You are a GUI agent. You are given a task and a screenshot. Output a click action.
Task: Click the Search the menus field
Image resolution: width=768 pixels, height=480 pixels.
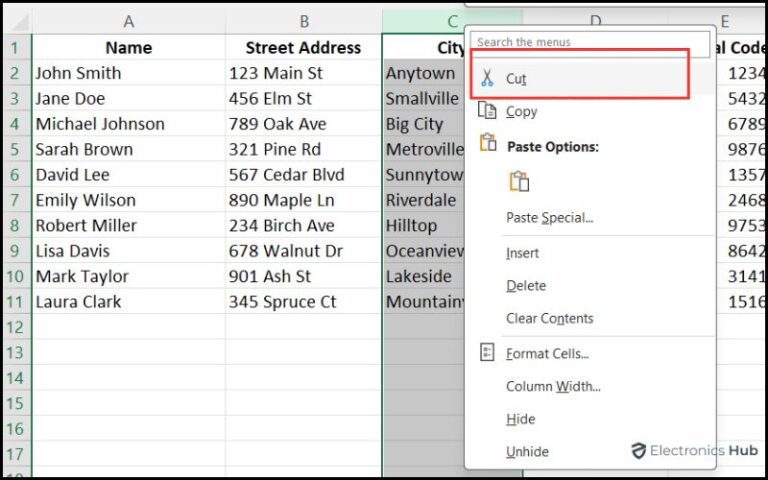pyautogui.click(x=591, y=42)
